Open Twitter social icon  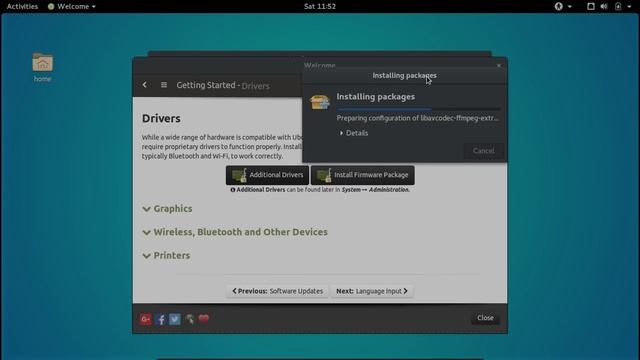(175, 319)
